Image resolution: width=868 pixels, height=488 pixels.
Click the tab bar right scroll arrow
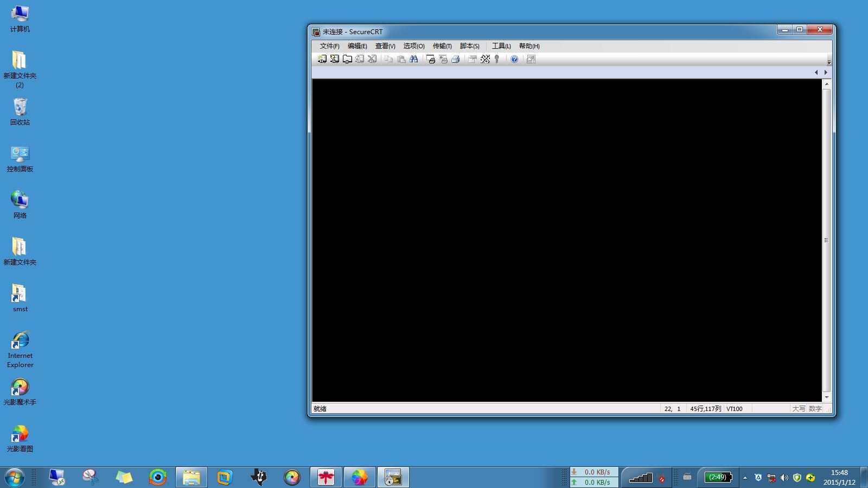826,72
